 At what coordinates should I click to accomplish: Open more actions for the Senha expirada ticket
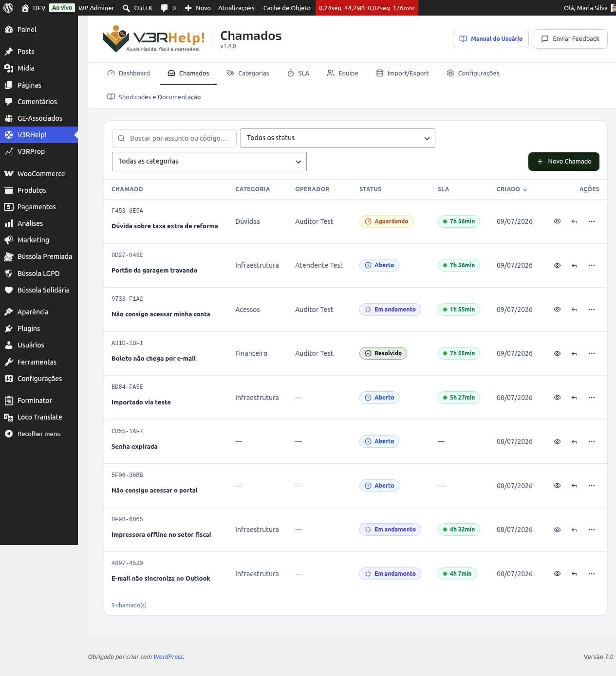click(592, 441)
